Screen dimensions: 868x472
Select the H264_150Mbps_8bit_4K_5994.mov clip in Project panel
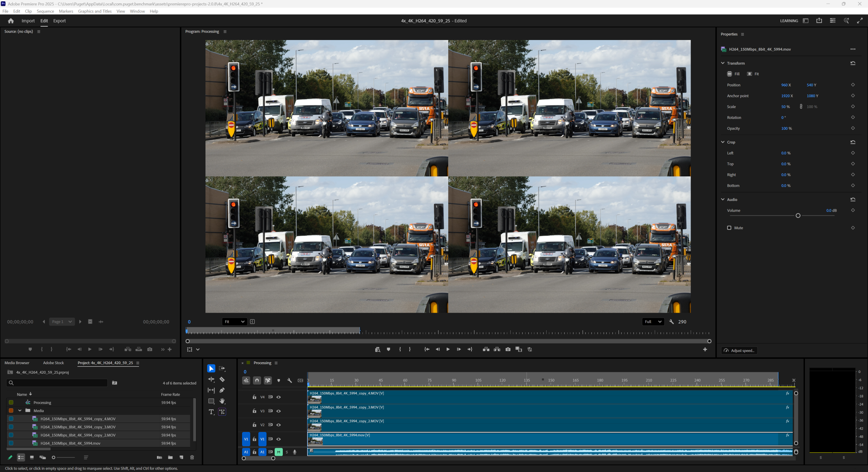pos(71,443)
